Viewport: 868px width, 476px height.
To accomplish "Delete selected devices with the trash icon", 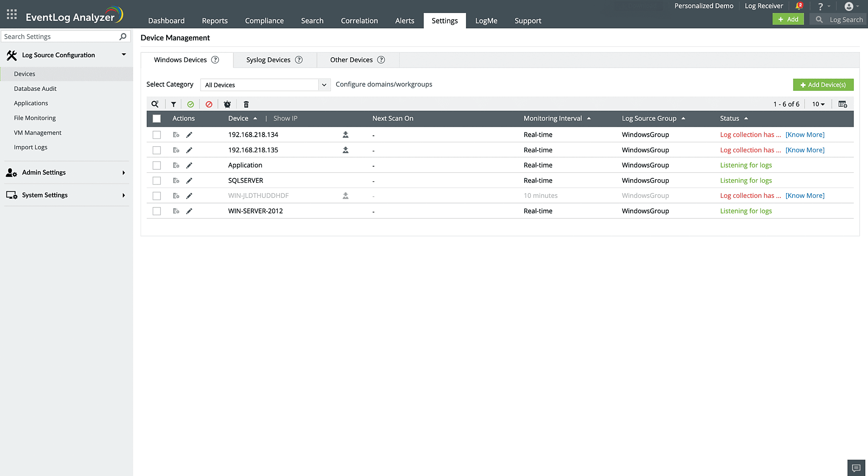I will (x=246, y=104).
